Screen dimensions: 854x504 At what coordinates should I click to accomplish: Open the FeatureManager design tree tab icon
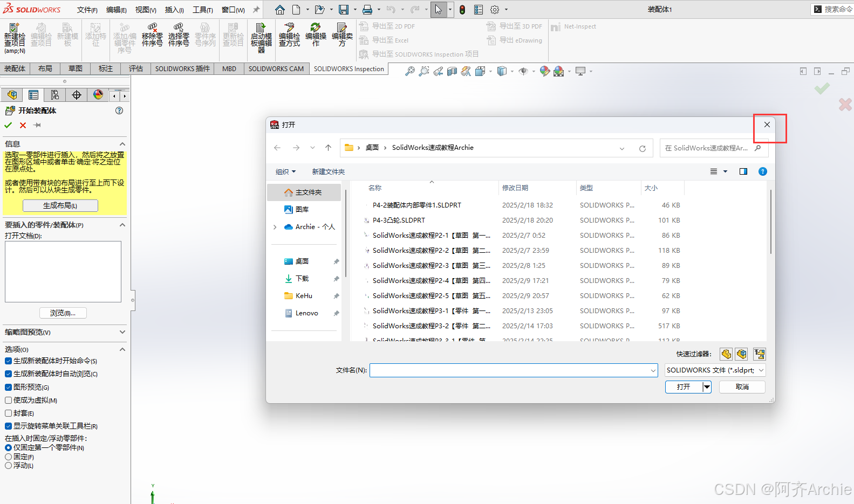click(12, 95)
